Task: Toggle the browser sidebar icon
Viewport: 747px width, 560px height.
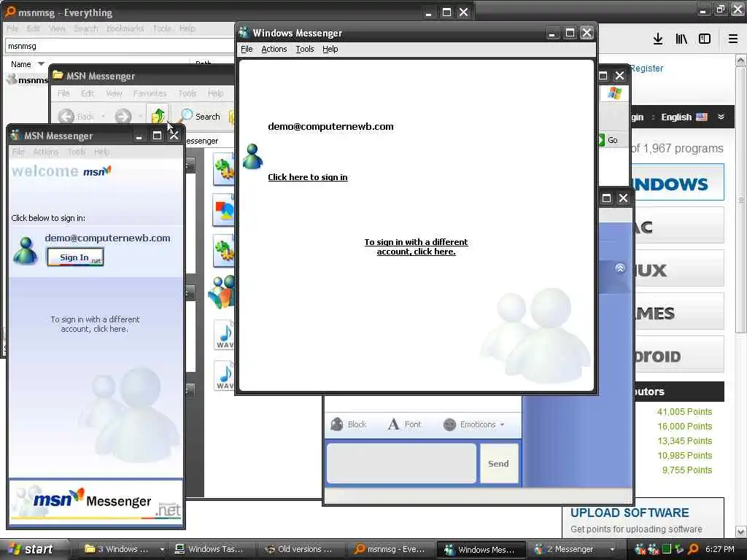Action: pyautogui.click(x=705, y=39)
